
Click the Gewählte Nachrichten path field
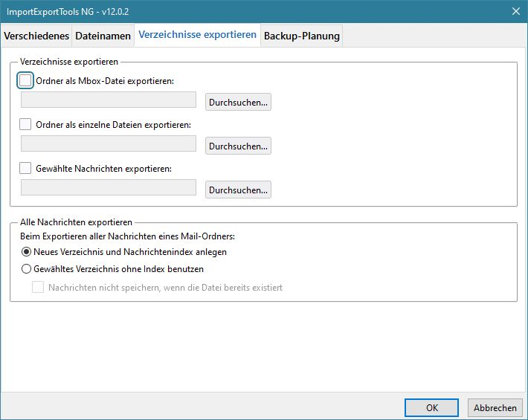point(109,188)
